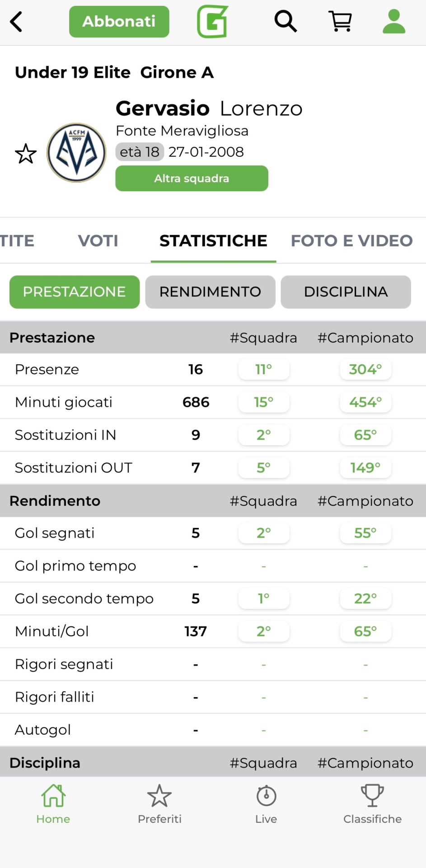The height and width of the screenshot is (868, 426).
Task: Tap the 304° Presenze league ranking badge
Action: (x=365, y=370)
